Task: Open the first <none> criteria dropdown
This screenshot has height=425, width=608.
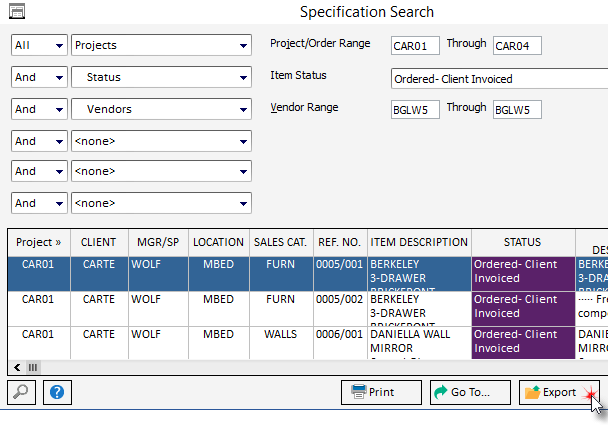Action: pyautogui.click(x=243, y=142)
